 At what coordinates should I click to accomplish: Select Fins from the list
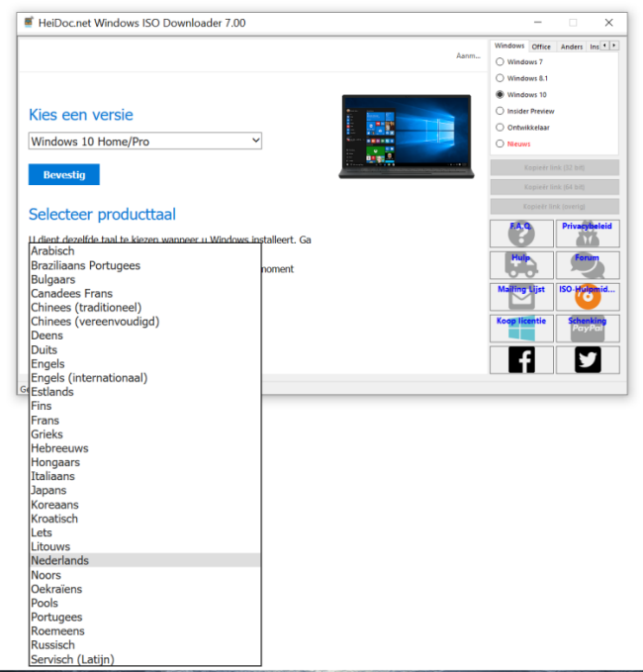[145, 406]
